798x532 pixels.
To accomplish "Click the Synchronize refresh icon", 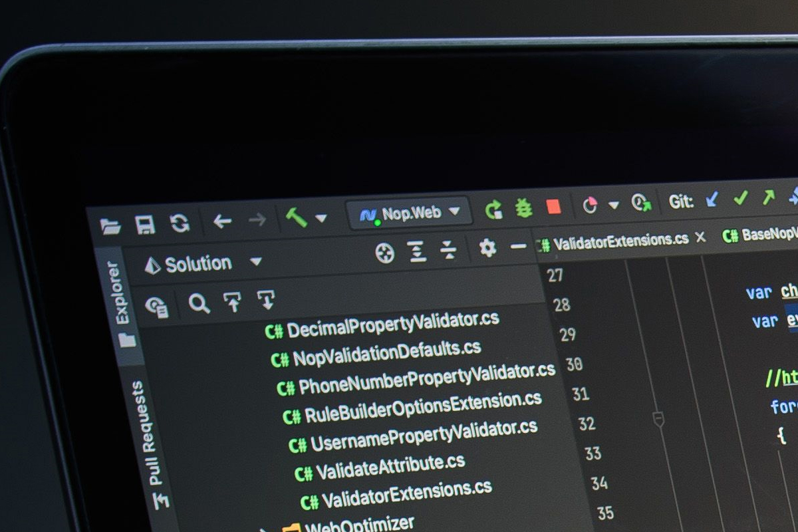I will click(180, 223).
